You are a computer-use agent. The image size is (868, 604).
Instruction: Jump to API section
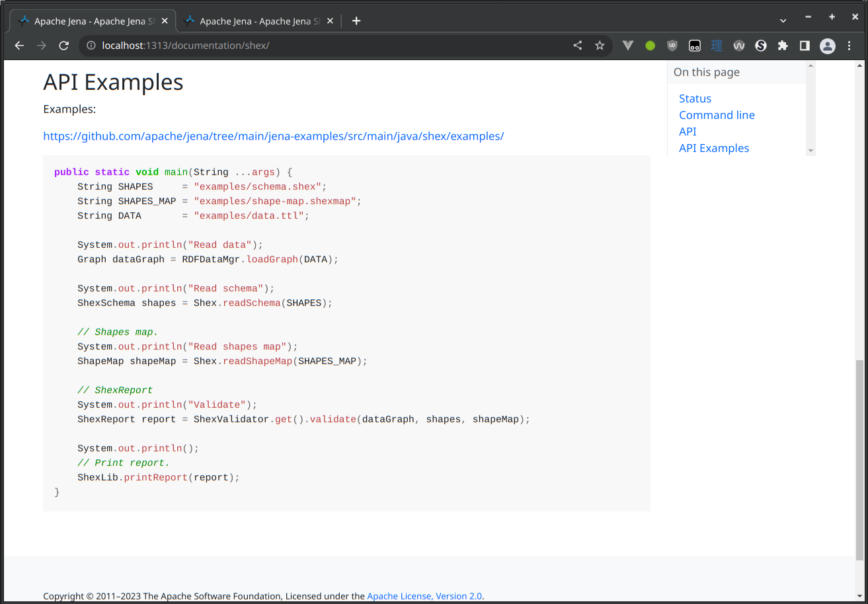(x=688, y=132)
